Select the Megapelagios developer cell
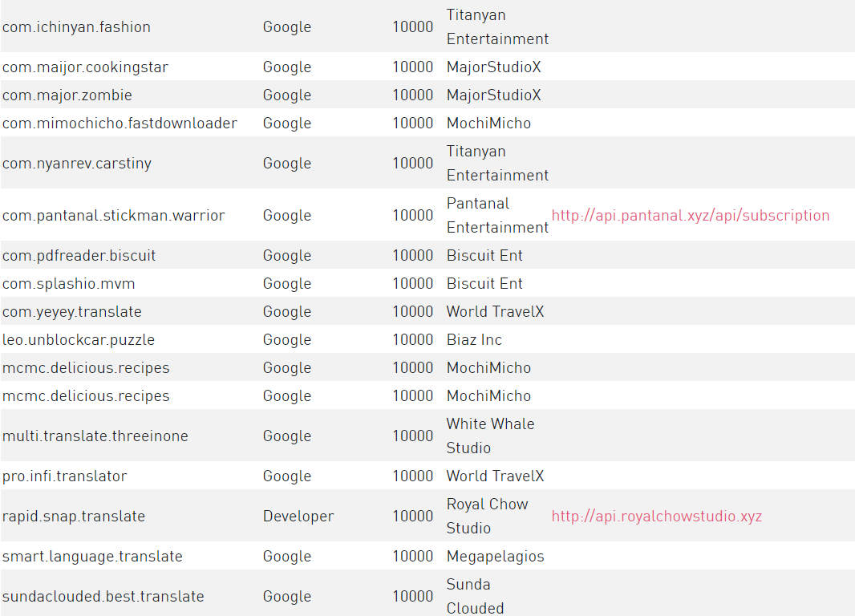The image size is (855, 616). click(x=495, y=556)
